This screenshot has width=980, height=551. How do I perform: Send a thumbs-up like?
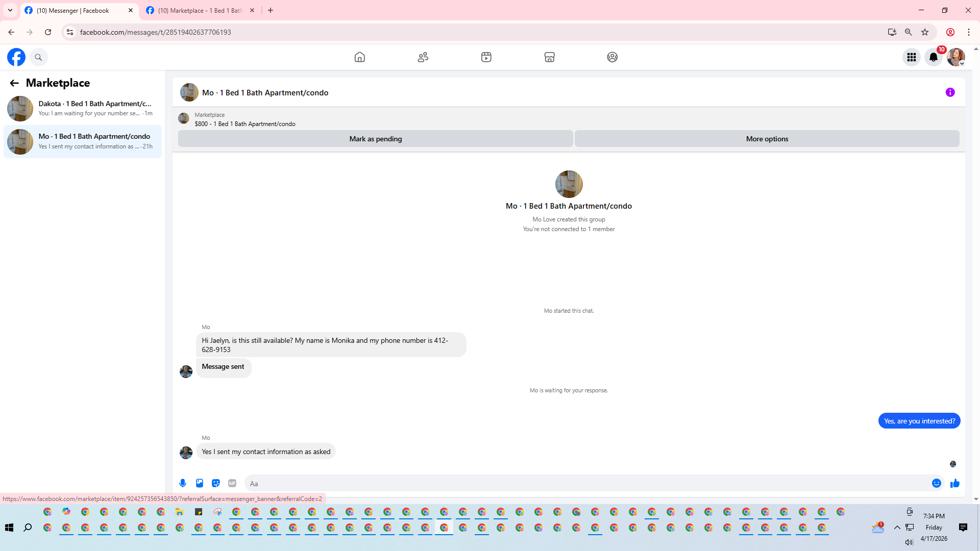click(955, 483)
